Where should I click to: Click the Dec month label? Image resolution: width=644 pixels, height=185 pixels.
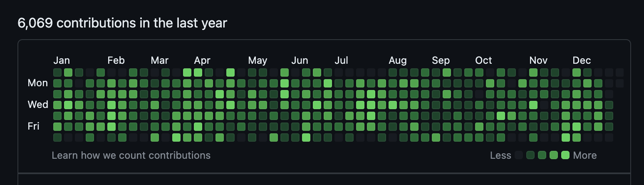tap(582, 60)
